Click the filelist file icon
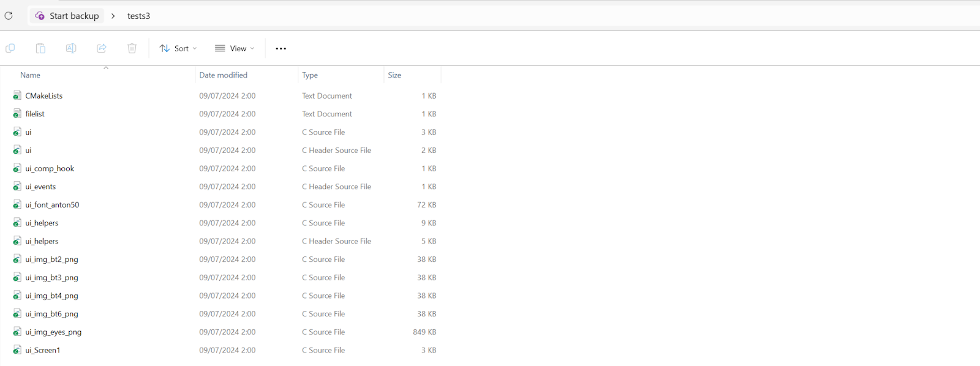The image size is (980, 366). (x=17, y=114)
